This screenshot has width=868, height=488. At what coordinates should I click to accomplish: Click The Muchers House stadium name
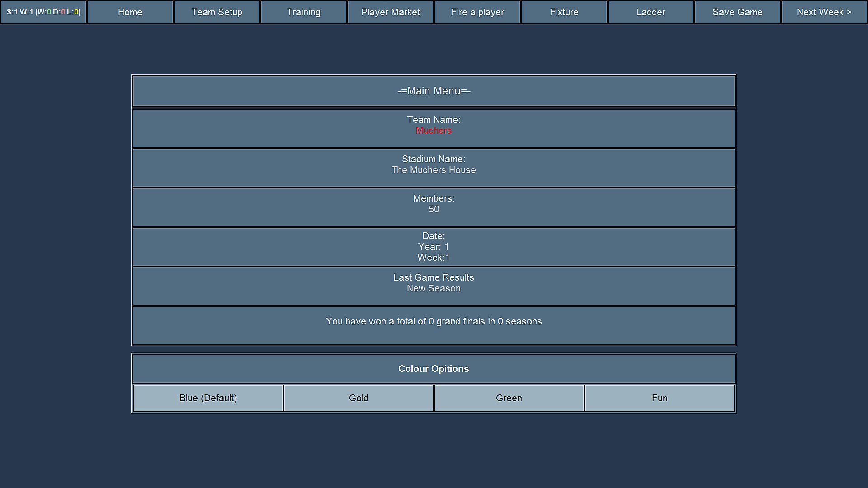point(434,170)
